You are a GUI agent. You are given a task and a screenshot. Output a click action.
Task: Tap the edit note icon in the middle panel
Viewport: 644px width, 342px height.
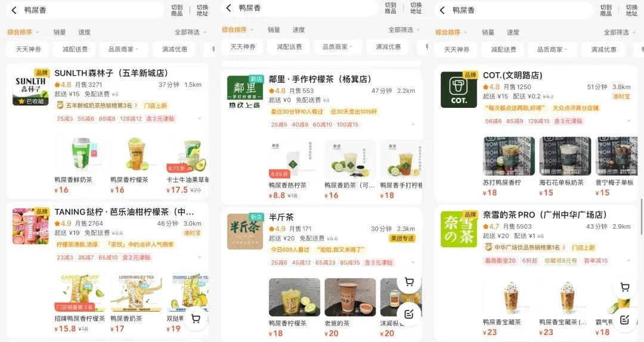click(x=409, y=314)
